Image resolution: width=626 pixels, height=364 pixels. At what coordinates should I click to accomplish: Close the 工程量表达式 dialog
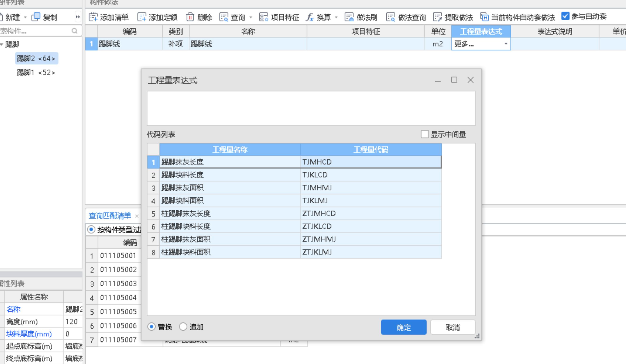coord(470,80)
